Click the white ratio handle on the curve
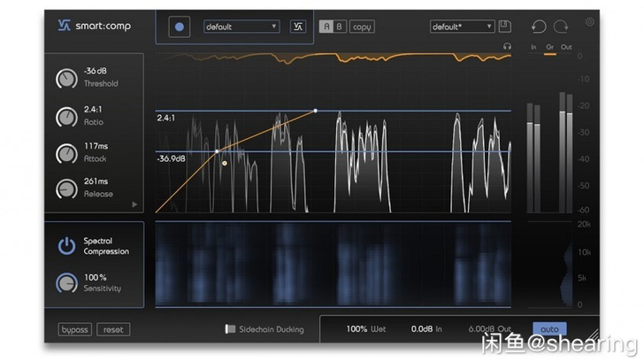The height and width of the screenshot is (362, 644). tap(316, 111)
